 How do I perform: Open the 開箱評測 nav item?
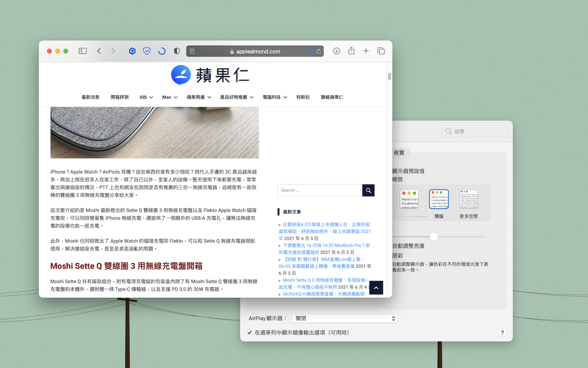pyautogui.click(x=120, y=97)
